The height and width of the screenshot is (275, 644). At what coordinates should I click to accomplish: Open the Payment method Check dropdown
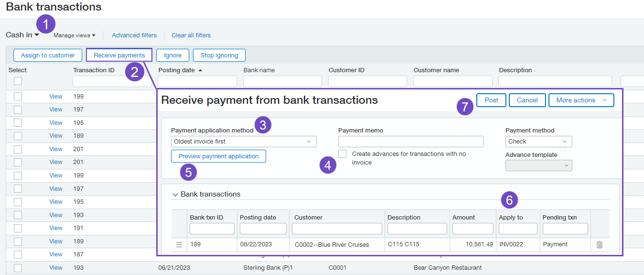[x=538, y=142]
